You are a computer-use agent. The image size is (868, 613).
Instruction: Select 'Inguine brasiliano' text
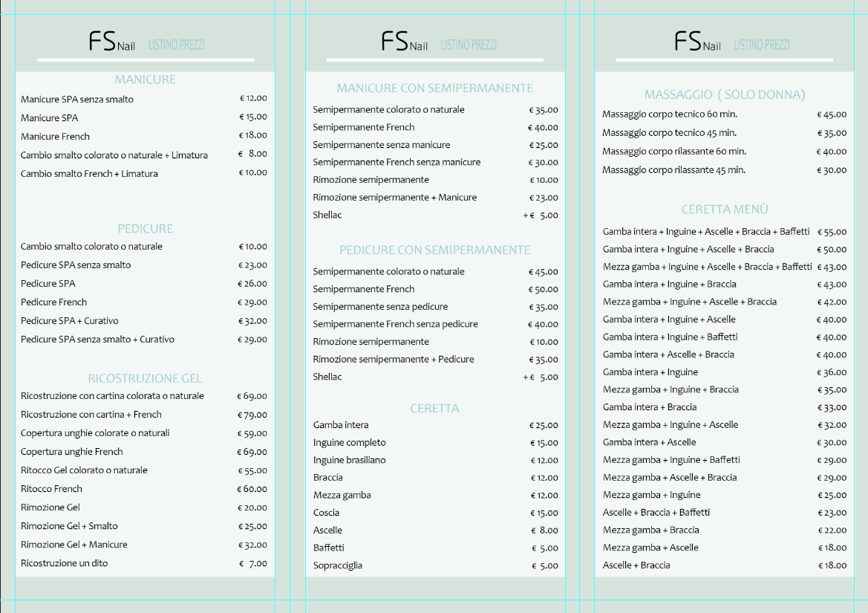(x=349, y=460)
